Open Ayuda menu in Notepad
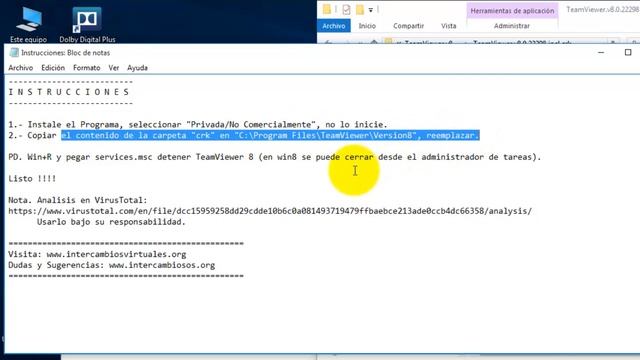The image size is (640, 360). pyautogui.click(x=137, y=68)
